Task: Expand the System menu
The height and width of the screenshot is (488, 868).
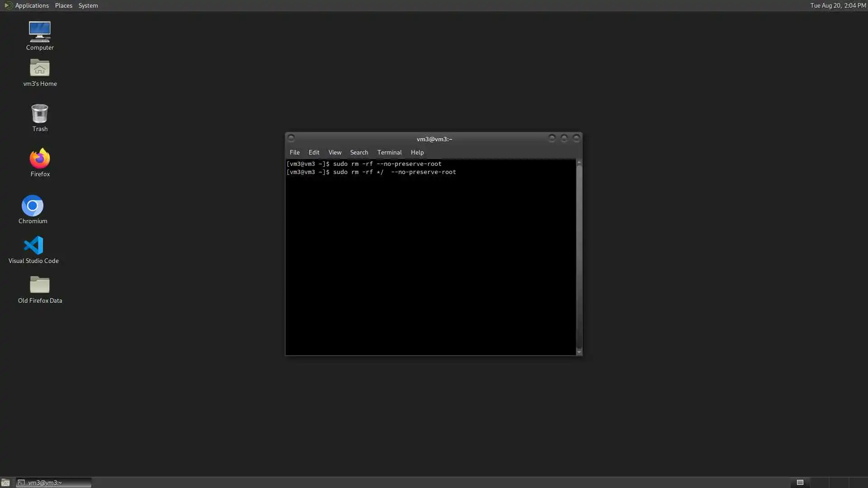Action: [x=88, y=5]
